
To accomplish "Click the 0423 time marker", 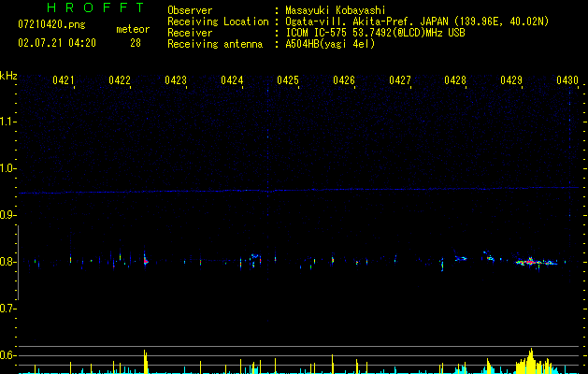I will point(176,80).
